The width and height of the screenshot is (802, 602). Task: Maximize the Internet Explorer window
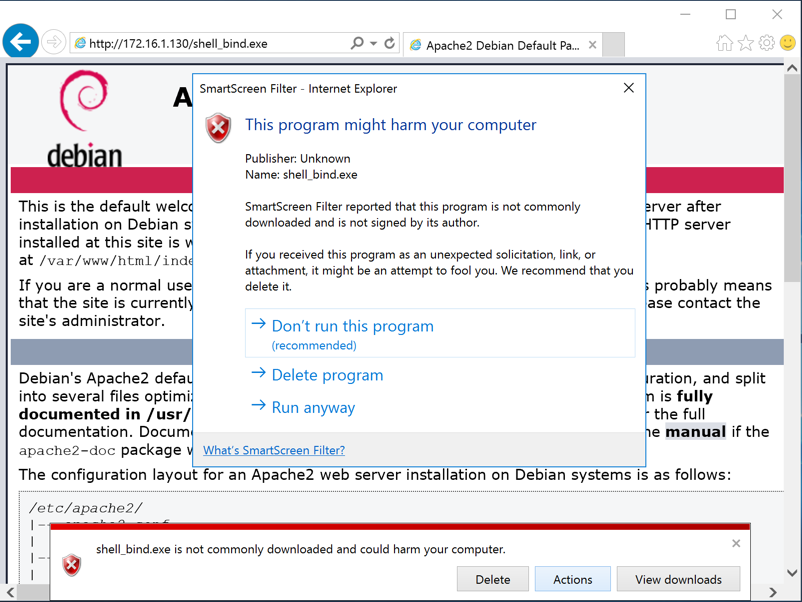pyautogui.click(x=731, y=14)
